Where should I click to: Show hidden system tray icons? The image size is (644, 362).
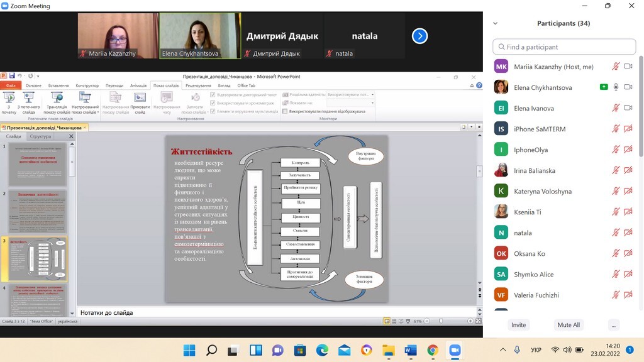click(x=502, y=350)
